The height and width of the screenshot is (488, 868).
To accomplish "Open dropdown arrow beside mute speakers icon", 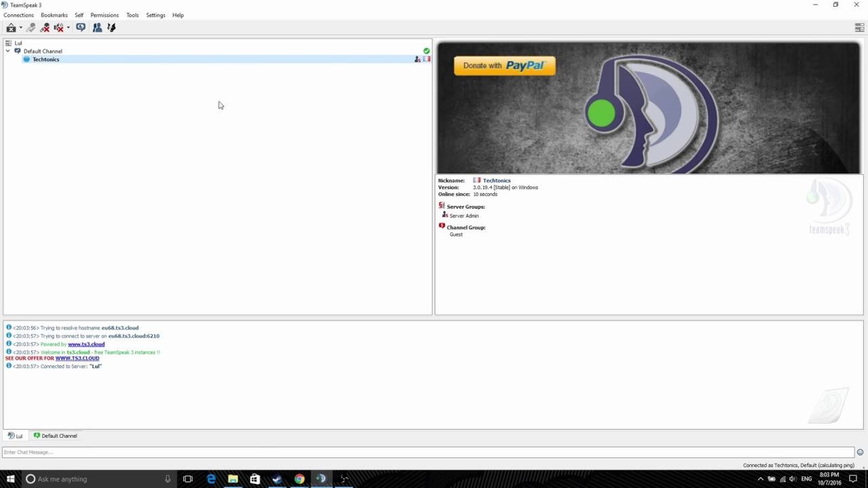I will [68, 28].
